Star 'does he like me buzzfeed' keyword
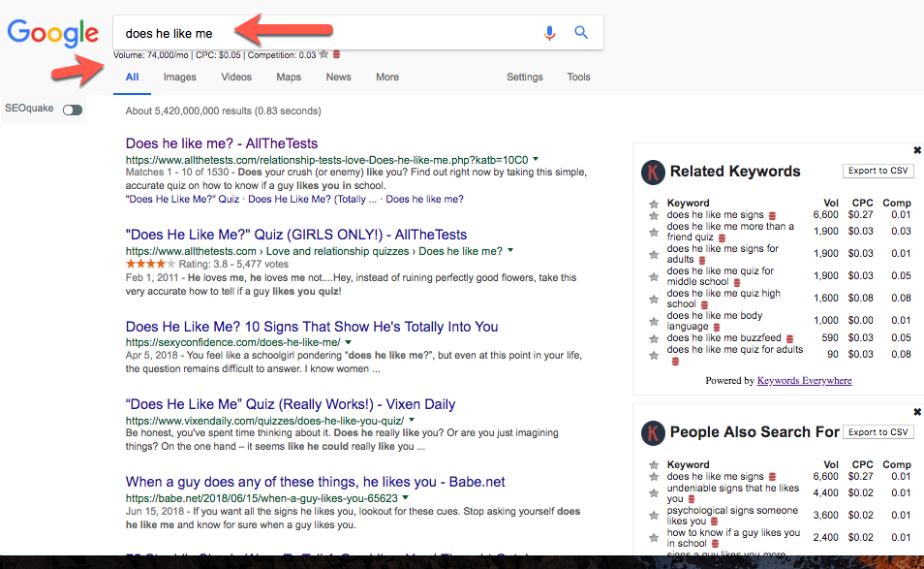 [654, 339]
